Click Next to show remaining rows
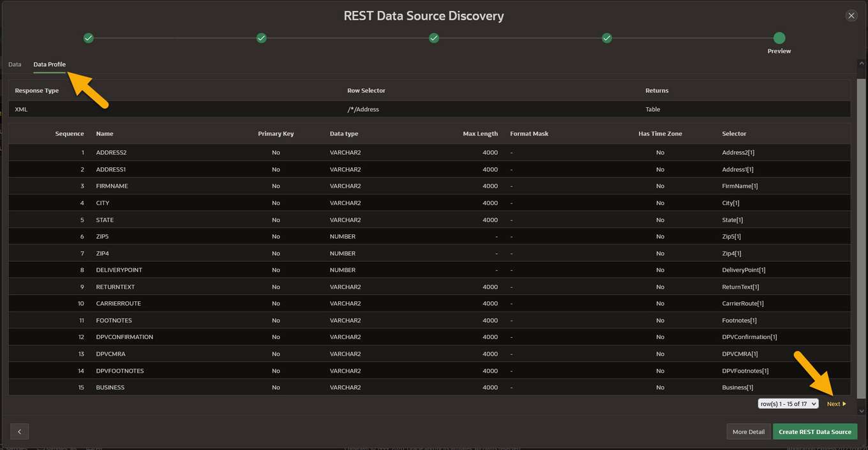Image resolution: width=868 pixels, height=450 pixels. pos(835,403)
